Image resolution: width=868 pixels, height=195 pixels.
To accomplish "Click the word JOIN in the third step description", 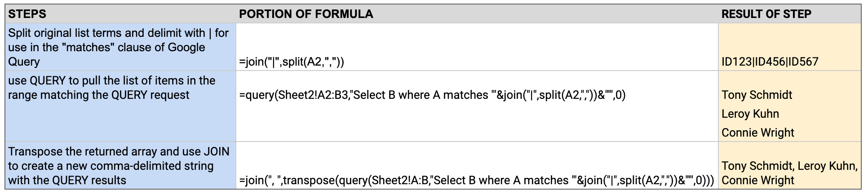I will pyautogui.click(x=217, y=151).
